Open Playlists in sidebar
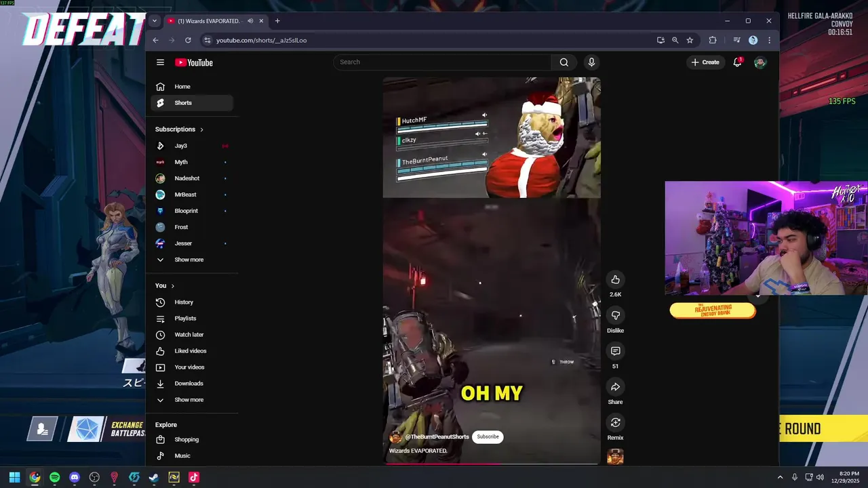 coord(192,319)
